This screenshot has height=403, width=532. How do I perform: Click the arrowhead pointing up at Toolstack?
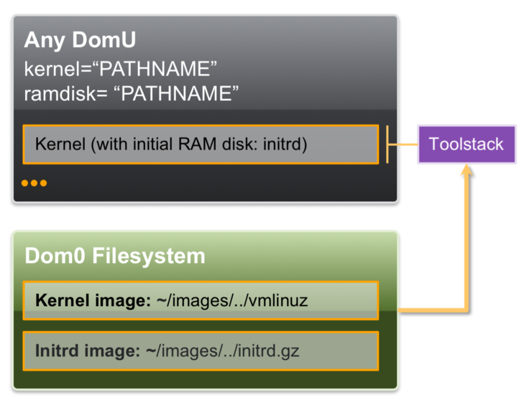coord(468,171)
